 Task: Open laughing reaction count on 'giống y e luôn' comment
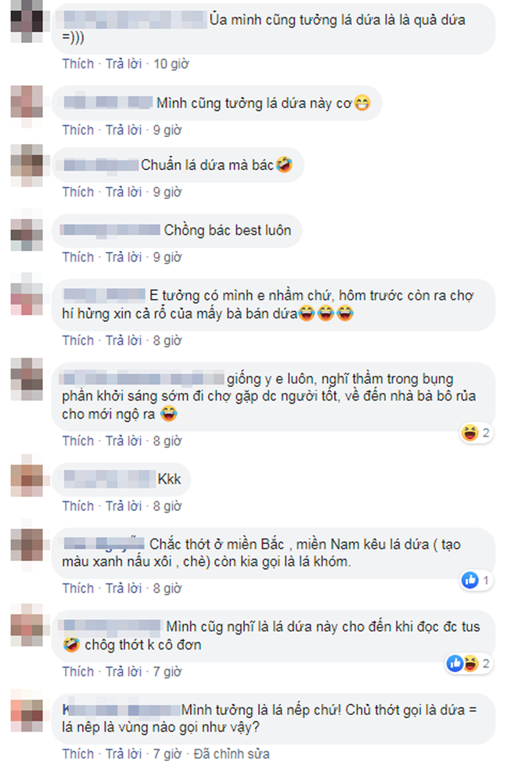coord(476,433)
